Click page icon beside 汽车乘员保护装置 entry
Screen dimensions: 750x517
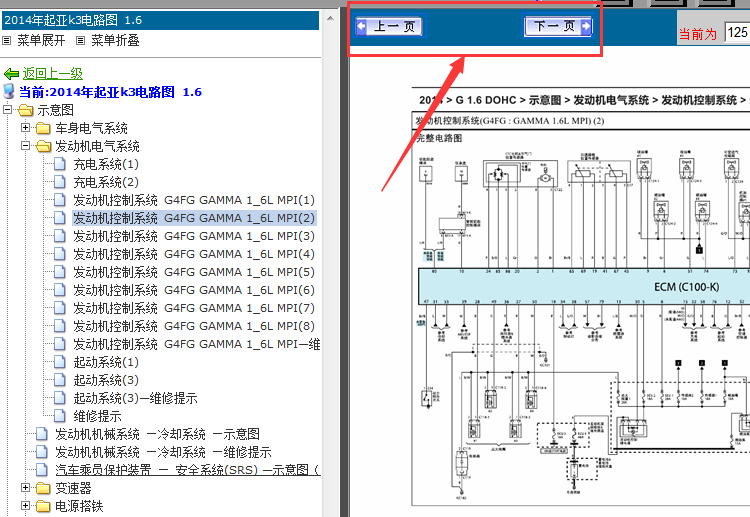[42, 470]
